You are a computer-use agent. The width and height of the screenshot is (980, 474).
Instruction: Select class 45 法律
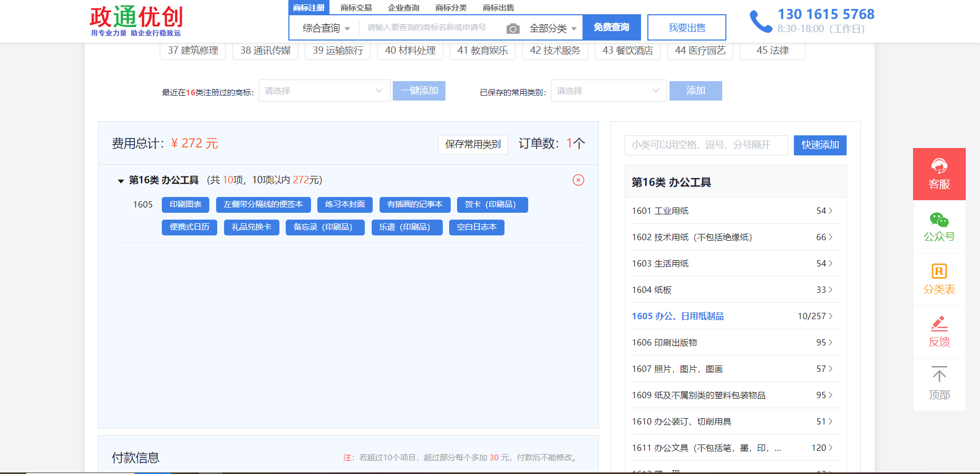pyautogui.click(x=773, y=51)
